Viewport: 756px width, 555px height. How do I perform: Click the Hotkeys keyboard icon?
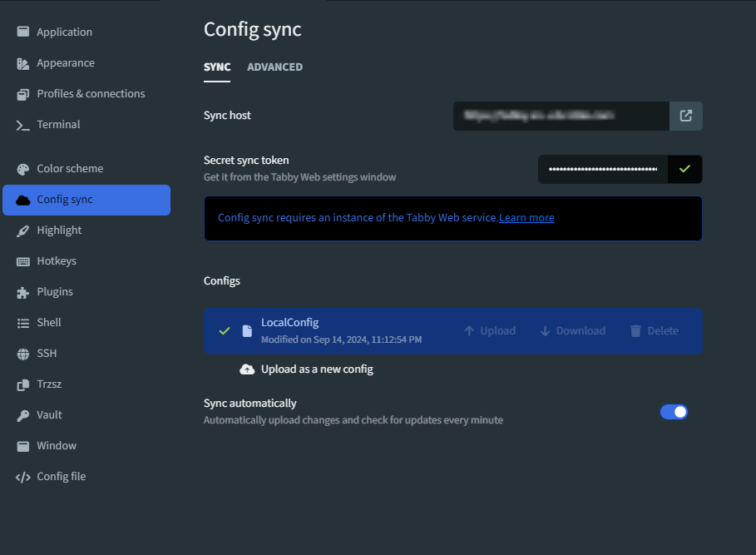point(22,261)
